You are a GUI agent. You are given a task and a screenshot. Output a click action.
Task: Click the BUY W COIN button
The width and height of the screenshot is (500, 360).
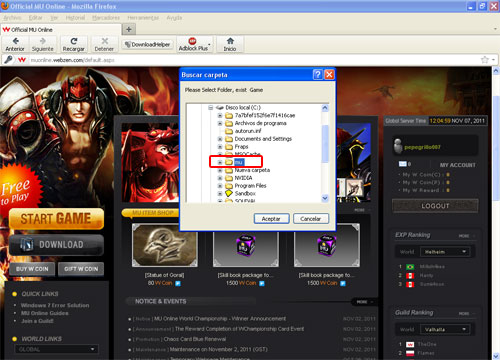(x=32, y=269)
